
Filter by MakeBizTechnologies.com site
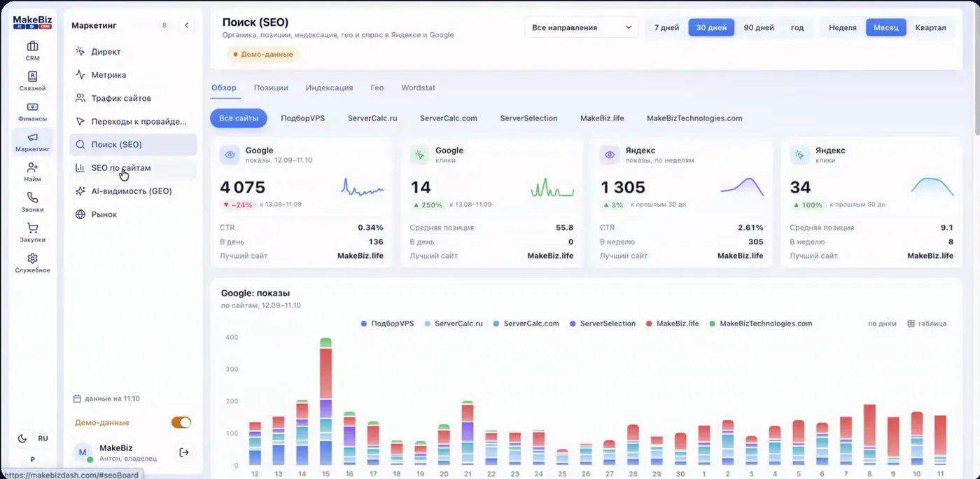point(694,118)
